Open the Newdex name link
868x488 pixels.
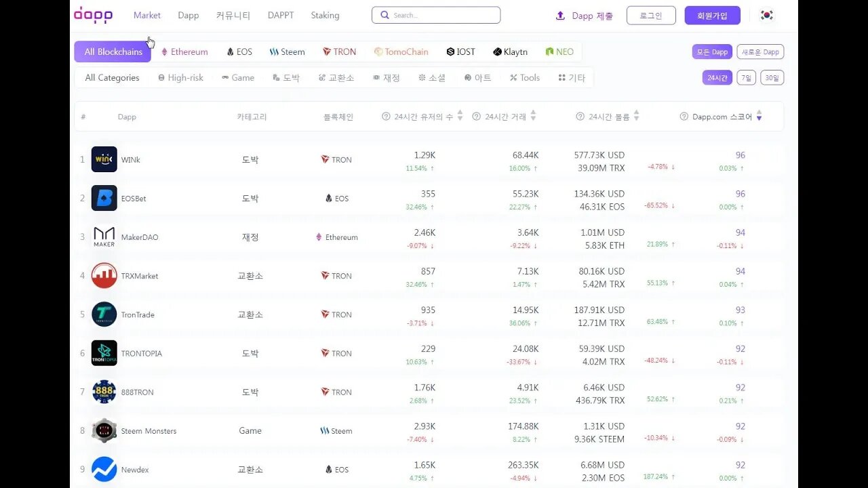(135, 470)
